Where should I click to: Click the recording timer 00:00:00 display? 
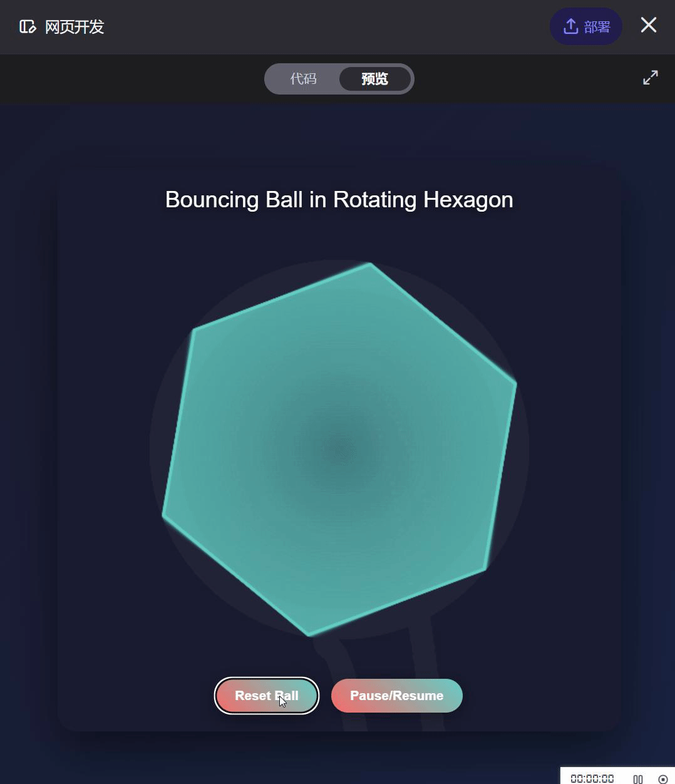pyautogui.click(x=592, y=778)
